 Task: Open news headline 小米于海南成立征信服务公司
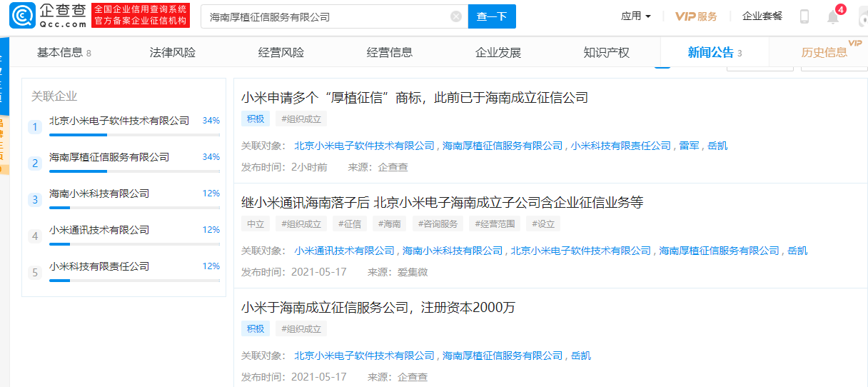pos(378,308)
